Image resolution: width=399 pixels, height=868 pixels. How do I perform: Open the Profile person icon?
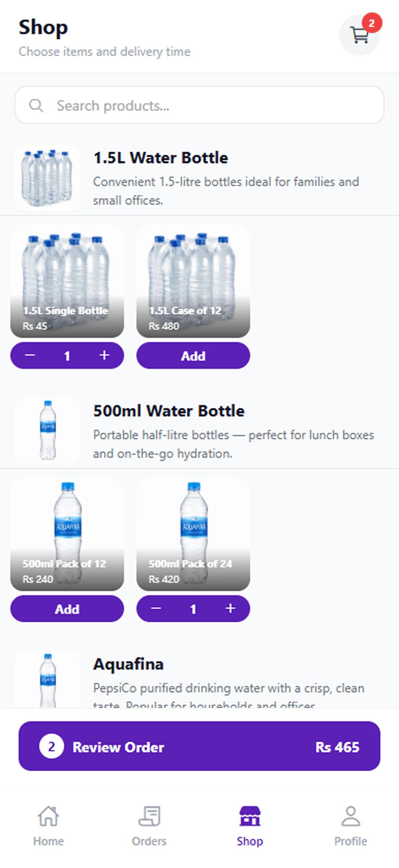350,816
